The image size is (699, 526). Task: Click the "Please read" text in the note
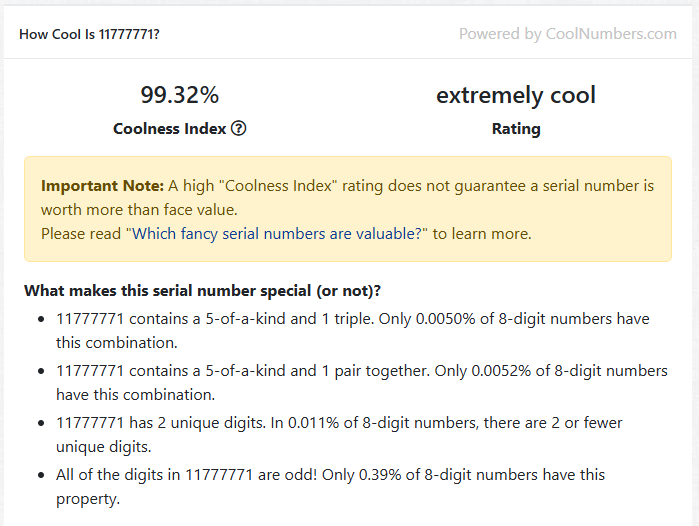tap(81, 234)
